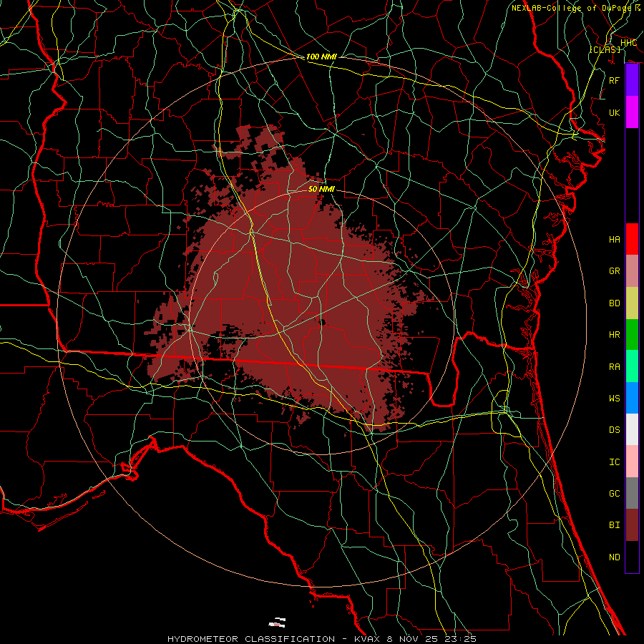Click the BI dark red legend swatch
Image resolution: width=644 pixels, height=644 pixels.
click(632, 525)
